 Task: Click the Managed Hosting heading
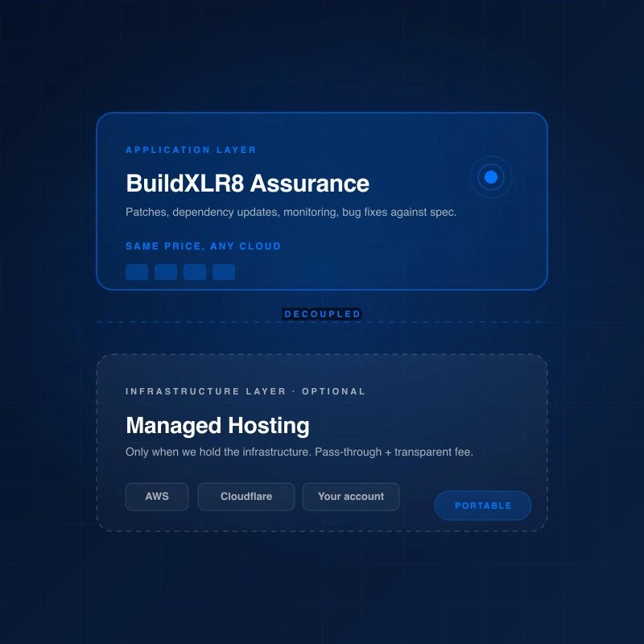[217, 426]
